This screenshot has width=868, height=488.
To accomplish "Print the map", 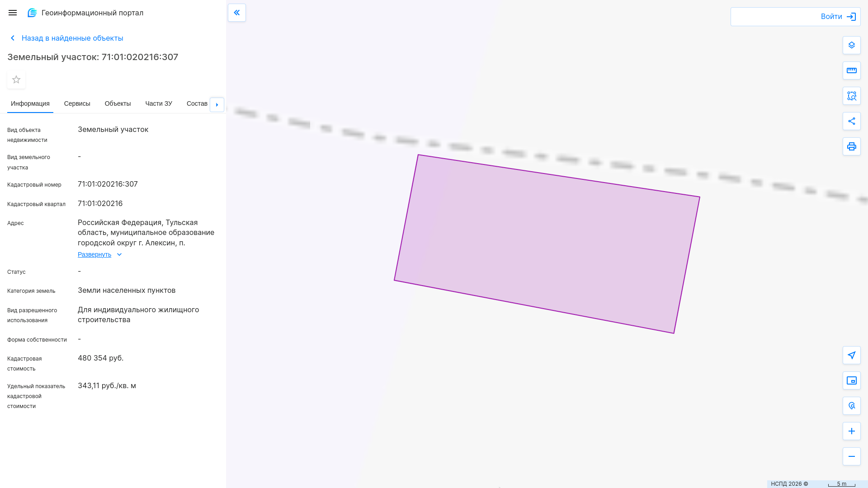I will (x=851, y=146).
